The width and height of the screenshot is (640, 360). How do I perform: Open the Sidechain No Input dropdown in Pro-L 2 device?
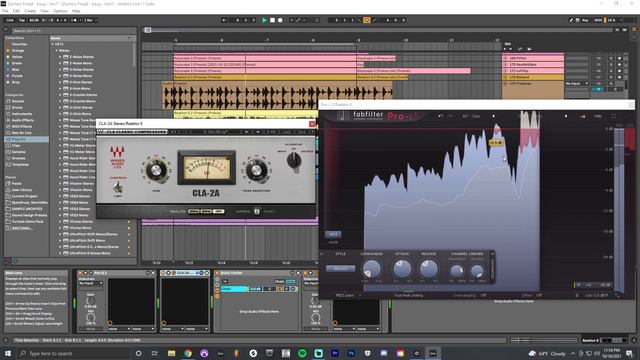point(91,283)
